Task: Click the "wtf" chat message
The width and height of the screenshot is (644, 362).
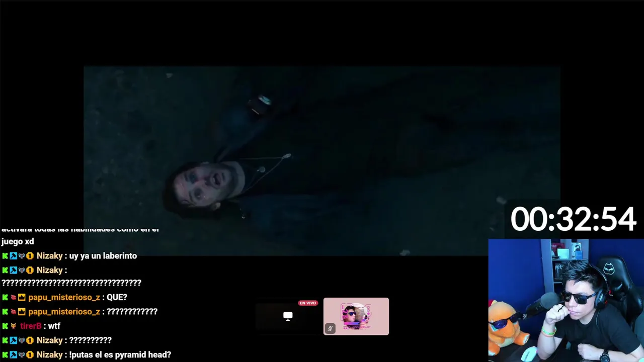Action: (54, 326)
